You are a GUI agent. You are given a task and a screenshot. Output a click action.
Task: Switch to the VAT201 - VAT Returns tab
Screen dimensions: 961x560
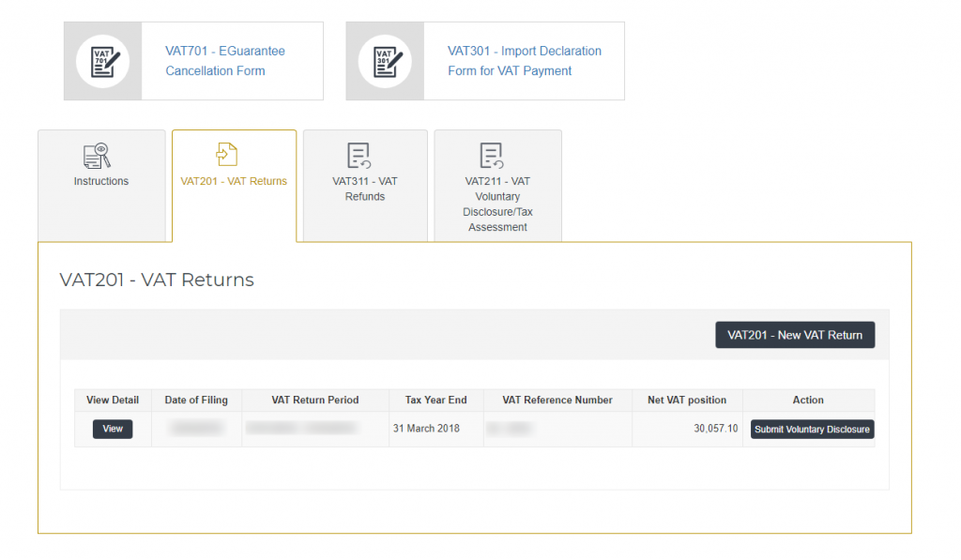click(x=234, y=186)
